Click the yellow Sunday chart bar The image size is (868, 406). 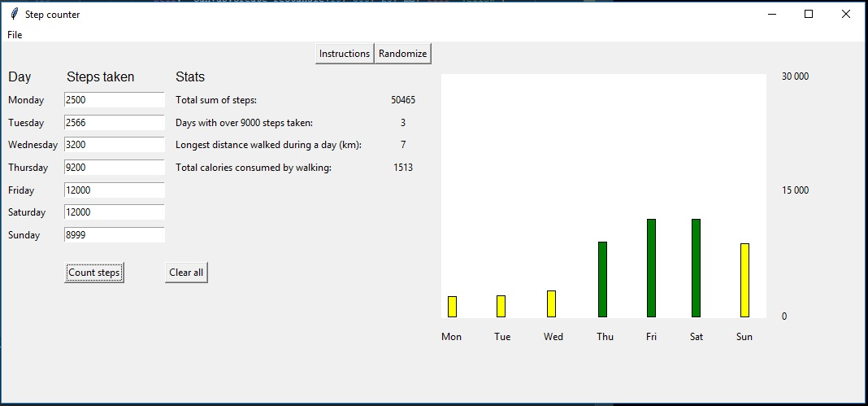[744, 281]
